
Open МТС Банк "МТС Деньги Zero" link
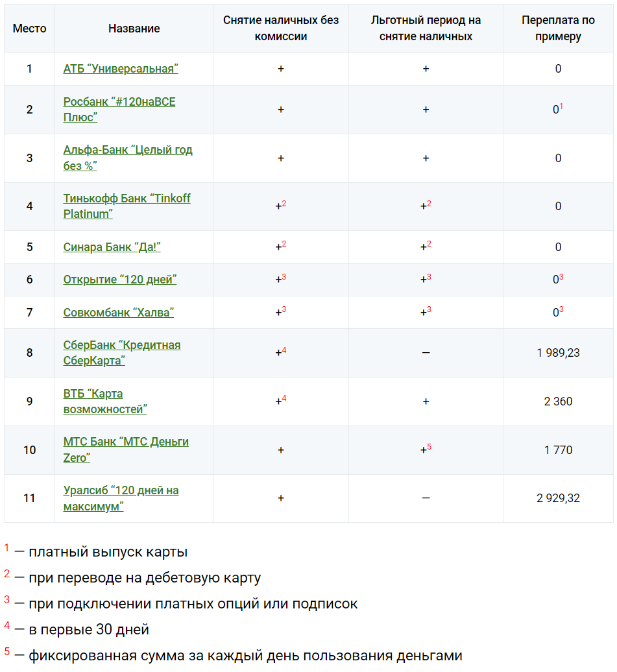click(126, 450)
